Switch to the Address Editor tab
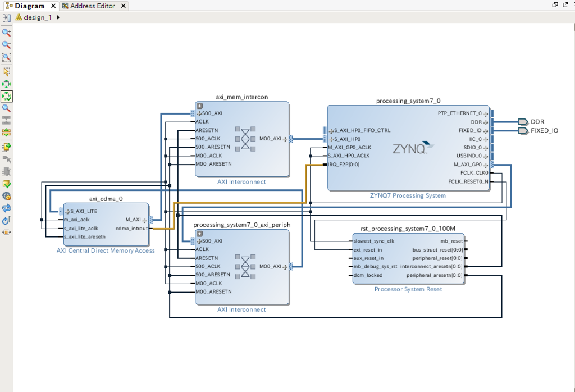 click(93, 6)
